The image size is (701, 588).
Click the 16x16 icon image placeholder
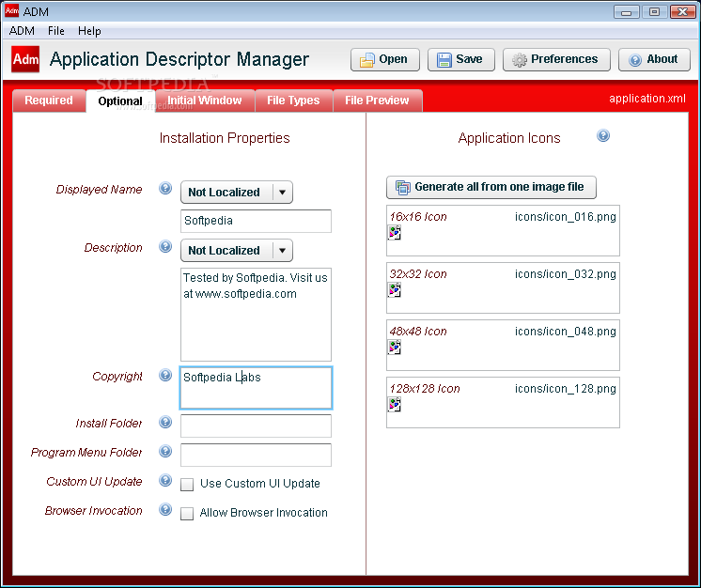(x=395, y=233)
